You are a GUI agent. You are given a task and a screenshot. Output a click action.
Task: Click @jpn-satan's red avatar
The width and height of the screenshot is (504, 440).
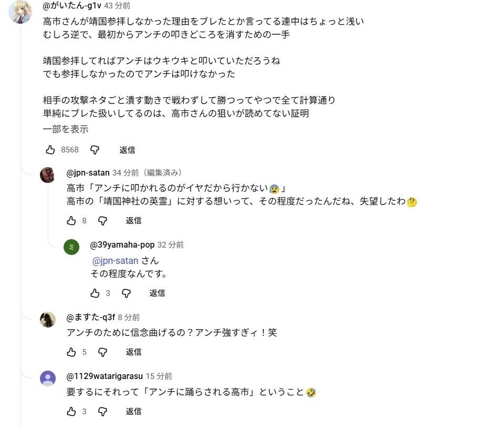(48, 175)
